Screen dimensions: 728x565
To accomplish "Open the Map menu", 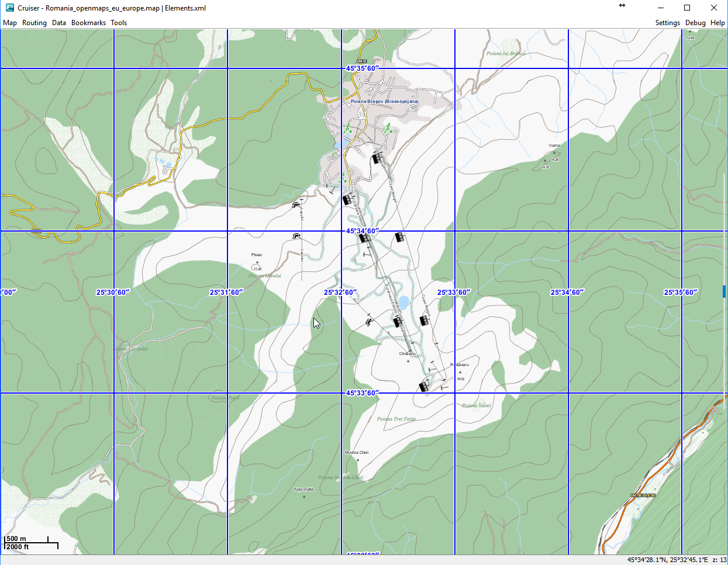I will pyautogui.click(x=10, y=23).
